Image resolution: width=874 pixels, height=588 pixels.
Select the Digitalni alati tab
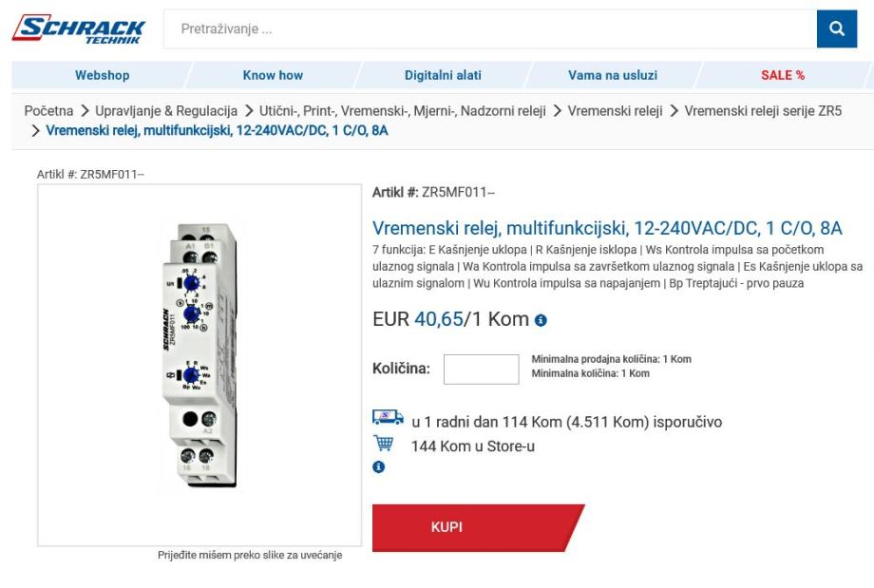pos(443,75)
